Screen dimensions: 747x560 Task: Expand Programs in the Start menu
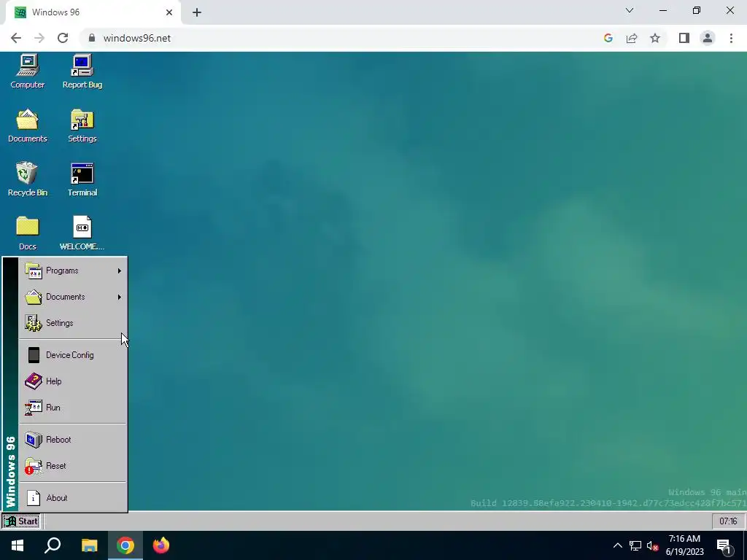pyautogui.click(x=72, y=271)
